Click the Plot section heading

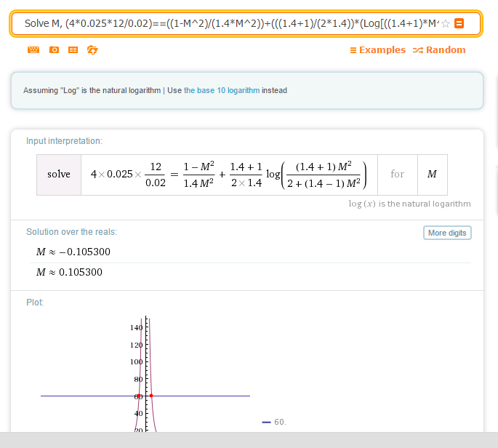coord(35,302)
